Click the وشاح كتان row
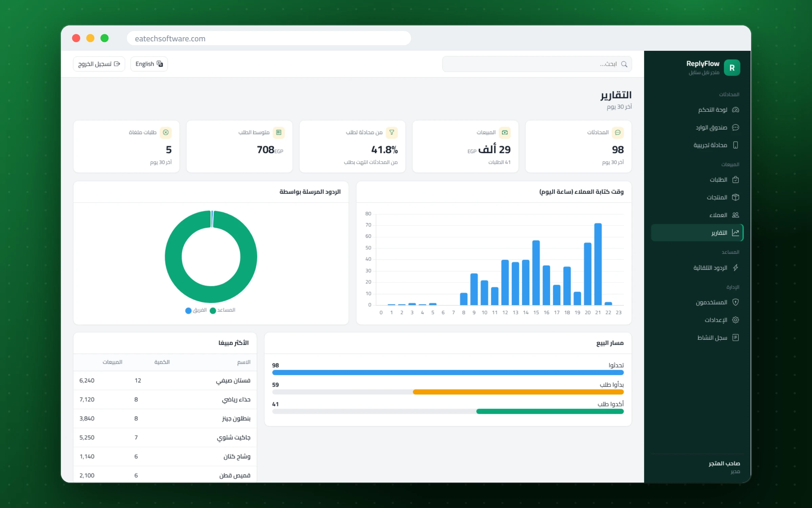The image size is (812, 508). click(165, 457)
